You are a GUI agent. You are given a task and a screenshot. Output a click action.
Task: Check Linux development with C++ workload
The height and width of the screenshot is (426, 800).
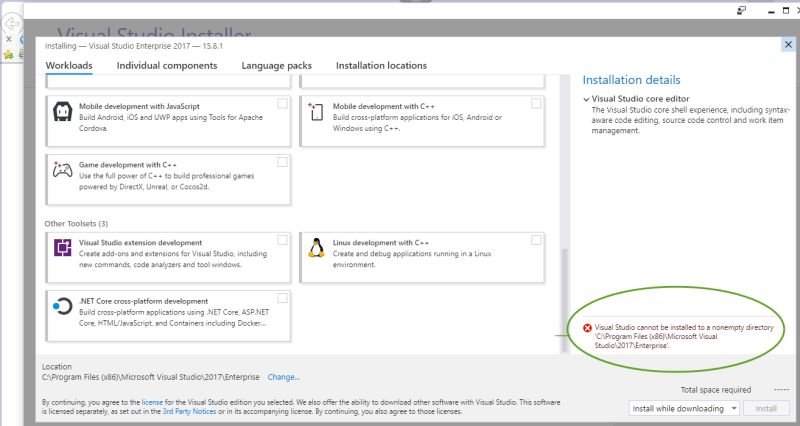(x=536, y=240)
